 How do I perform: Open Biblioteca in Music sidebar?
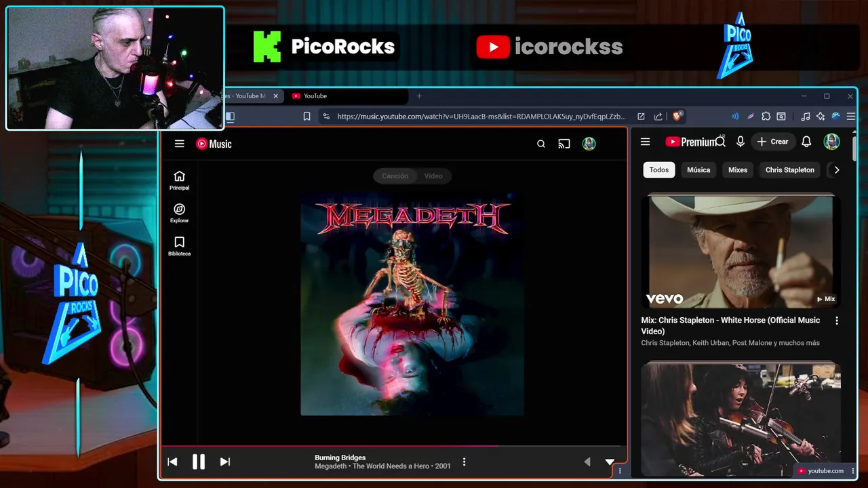tap(179, 246)
